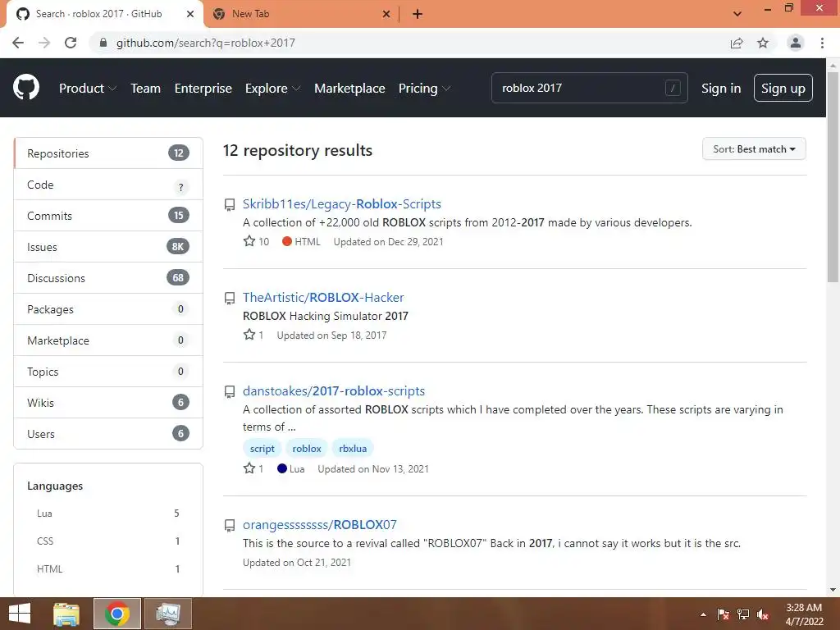
Task: Open orangesssssss/ROBLOX07 repository
Action: click(320, 524)
